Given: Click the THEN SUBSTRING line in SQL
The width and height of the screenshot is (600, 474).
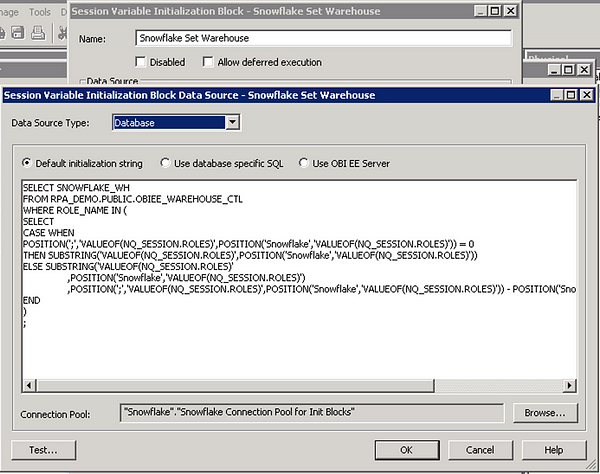Looking at the screenshot, I should click(x=250, y=255).
